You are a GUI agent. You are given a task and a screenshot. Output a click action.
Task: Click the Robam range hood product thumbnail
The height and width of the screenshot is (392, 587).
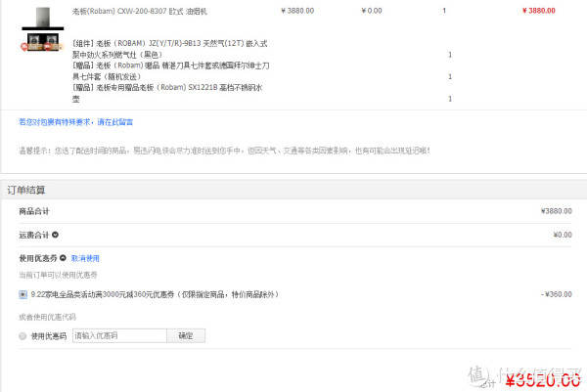coord(43,19)
